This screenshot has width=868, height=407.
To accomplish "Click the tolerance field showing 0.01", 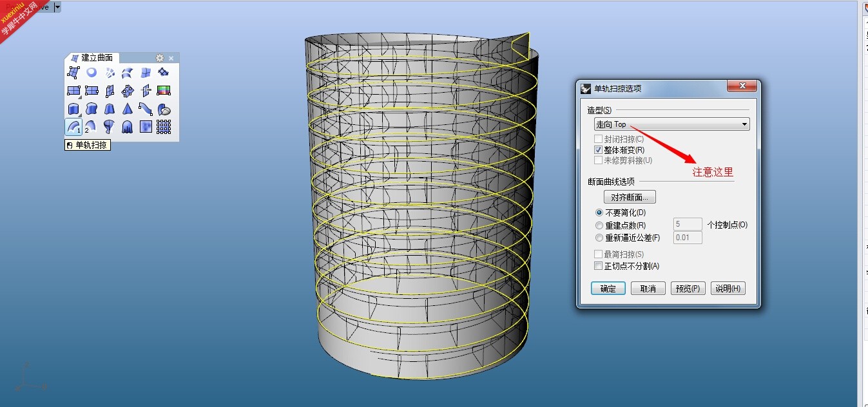I will [688, 238].
